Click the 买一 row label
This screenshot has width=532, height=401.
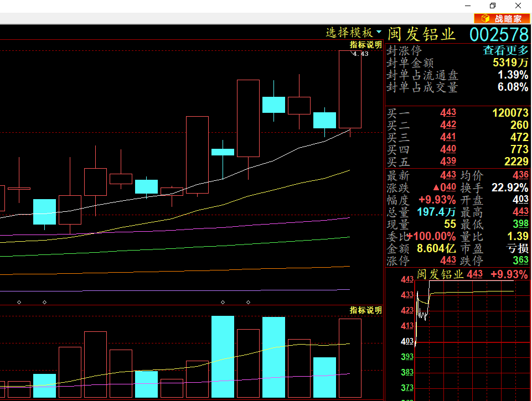click(399, 113)
